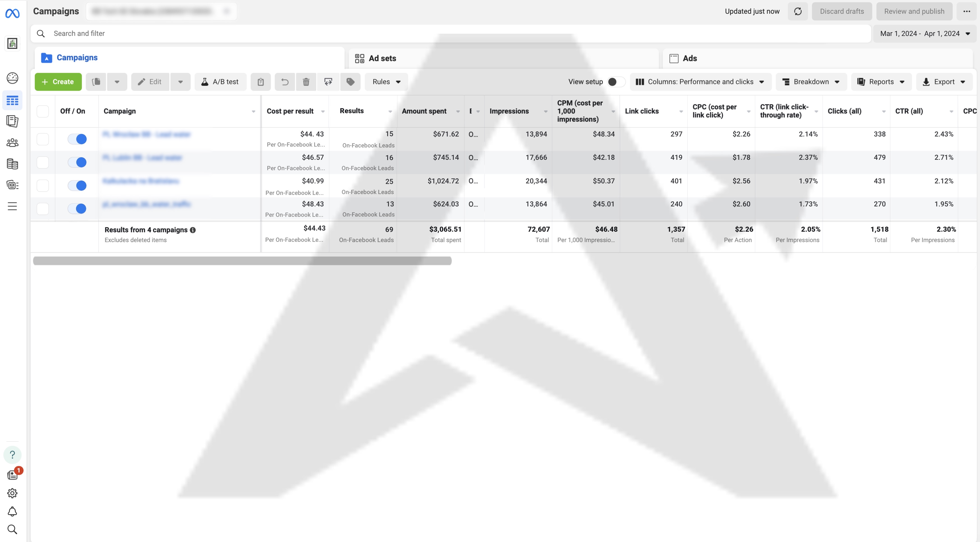Tick checkbox for the $624.03 campaign row
This screenshot has width=980, height=542.
43,209
